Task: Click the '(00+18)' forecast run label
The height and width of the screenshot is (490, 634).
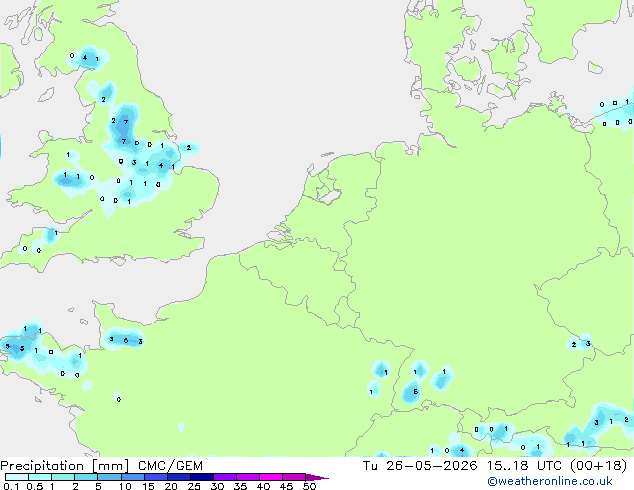Action: pyautogui.click(x=598, y=466)
